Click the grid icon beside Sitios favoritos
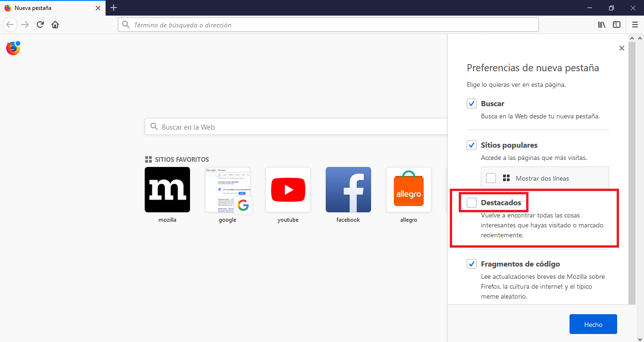The image size is (644, 342). [x=149, y=159]
